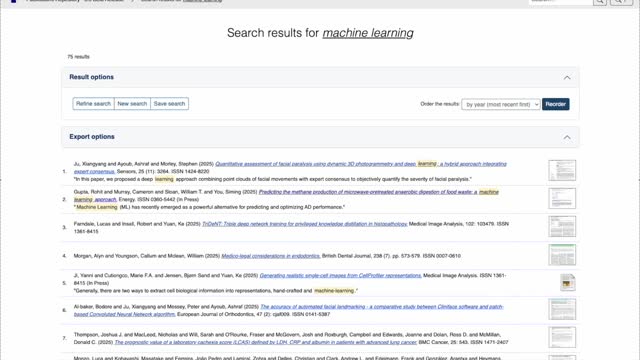The height and width of the screenshot is (360, 640).
Task: Open the green thumbnail for the endodontics result
Action: tap(562, 255)
